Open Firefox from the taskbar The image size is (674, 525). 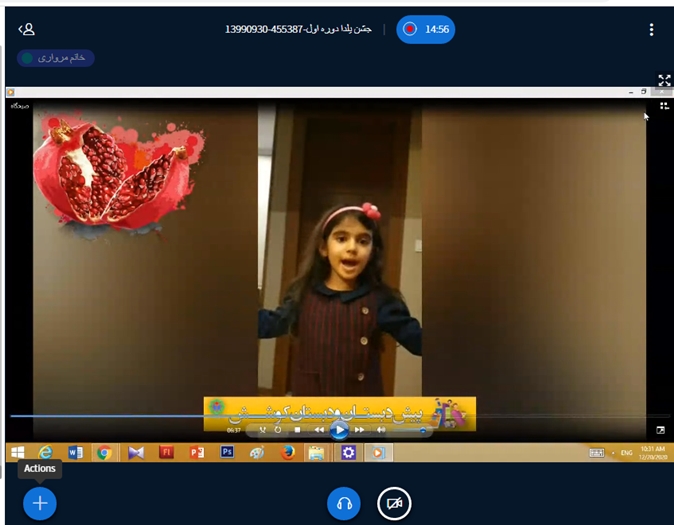pyautogui.click(x=287, y=452)
